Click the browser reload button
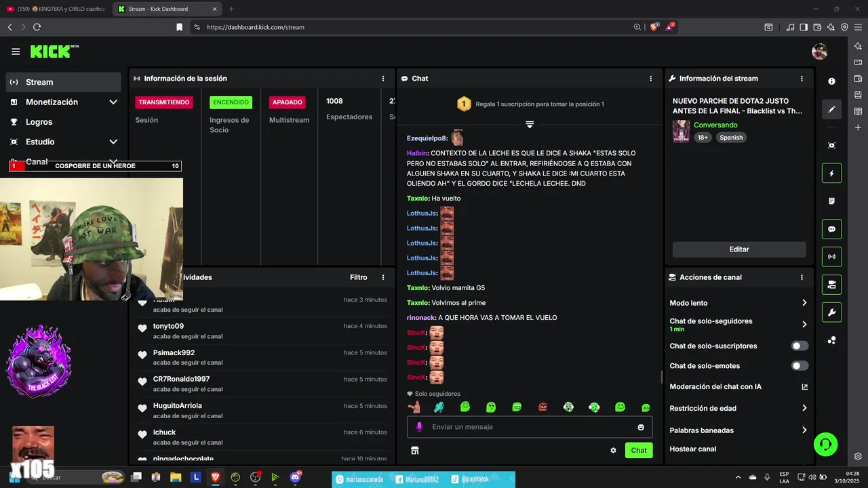Screen dimensions: 868x488 [37, 27]
